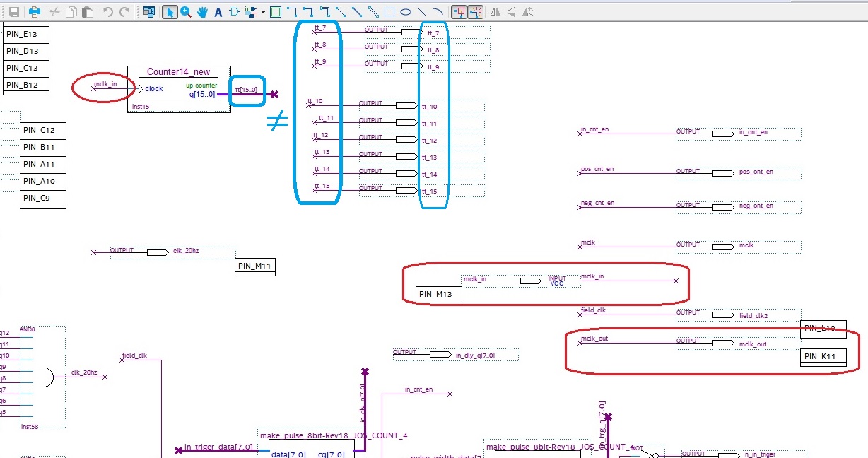
Task: Toggle the rubberbanding mode icon
Action: (x=459, y=12)
